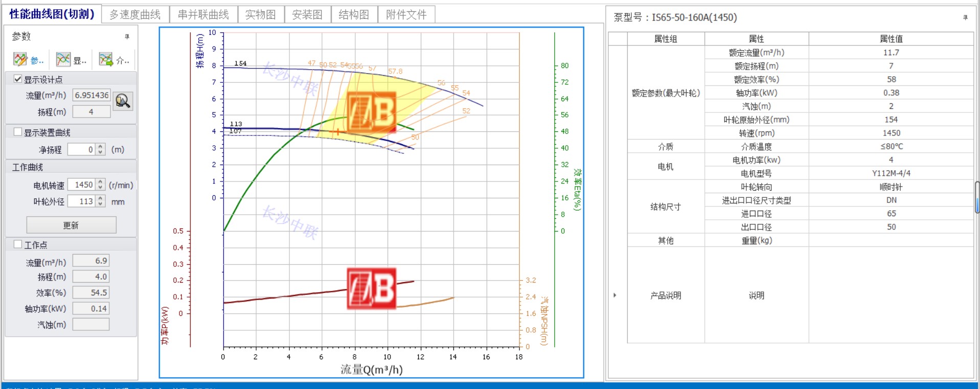Click the 介质温度 value ≤80℃
The height and width of the screenshot is (389, 980).
tap(891, 146)
